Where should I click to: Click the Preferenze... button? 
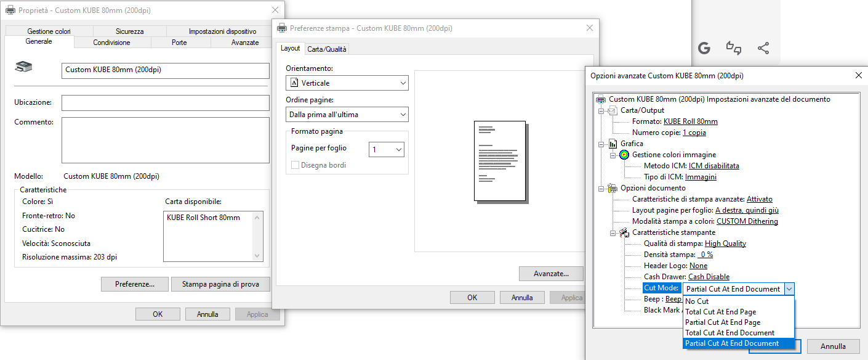point(135,284)
